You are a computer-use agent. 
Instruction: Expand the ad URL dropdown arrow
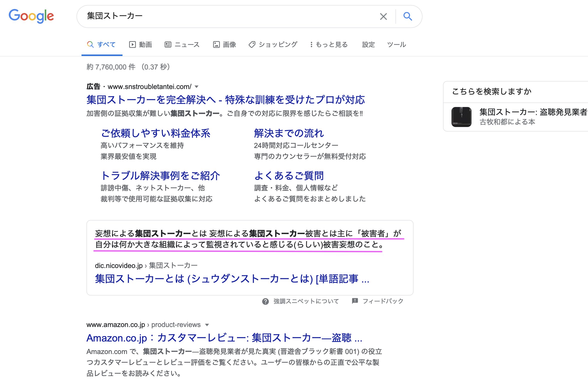(196, 87)
